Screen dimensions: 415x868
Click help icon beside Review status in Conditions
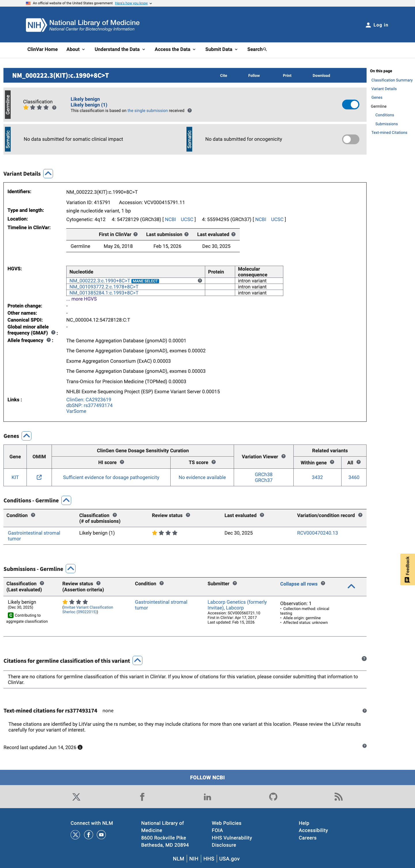[x=188, y=515]
